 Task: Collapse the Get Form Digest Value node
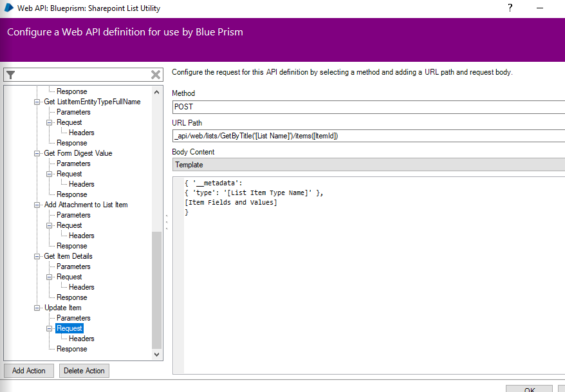tap(37, 153)
